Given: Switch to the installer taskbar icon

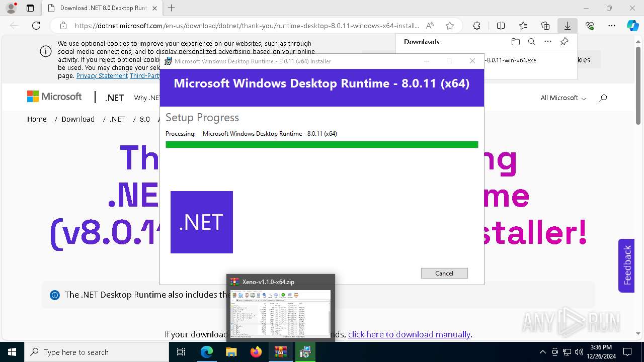Looking at the screenshot, I should [305, 352].
